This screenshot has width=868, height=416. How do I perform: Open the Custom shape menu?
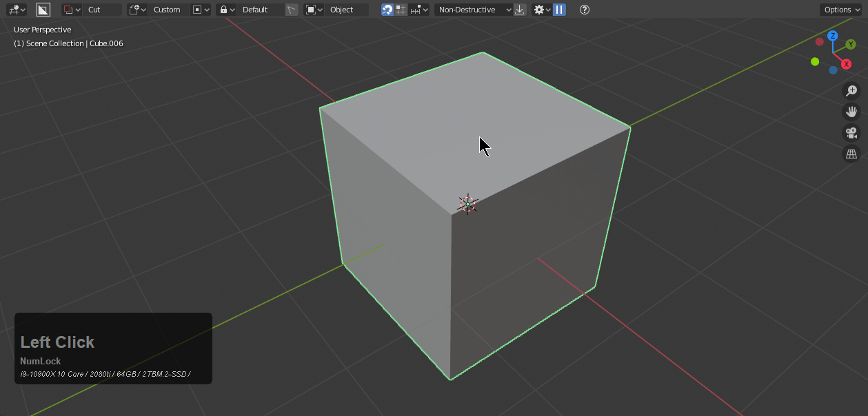[168, 10]
